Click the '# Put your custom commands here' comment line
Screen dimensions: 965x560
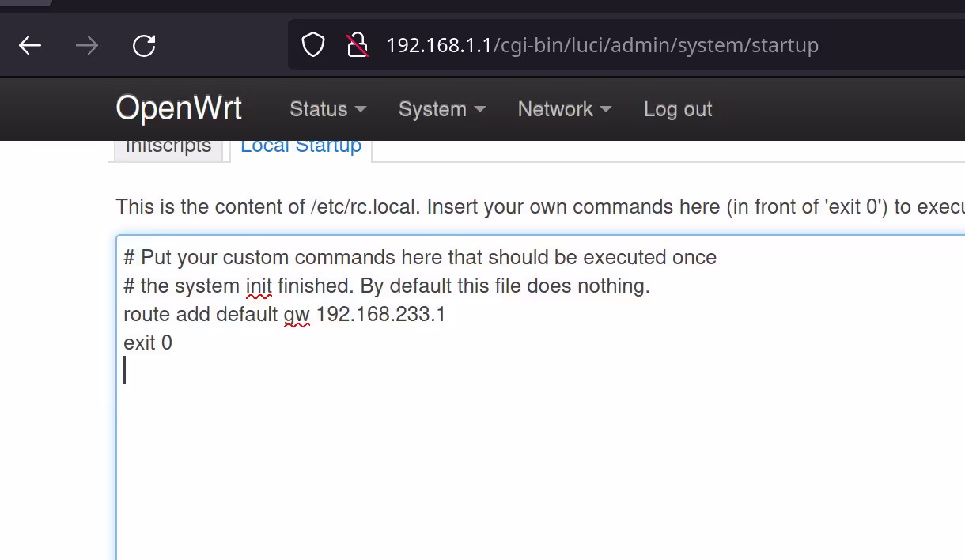click(420, 257)
